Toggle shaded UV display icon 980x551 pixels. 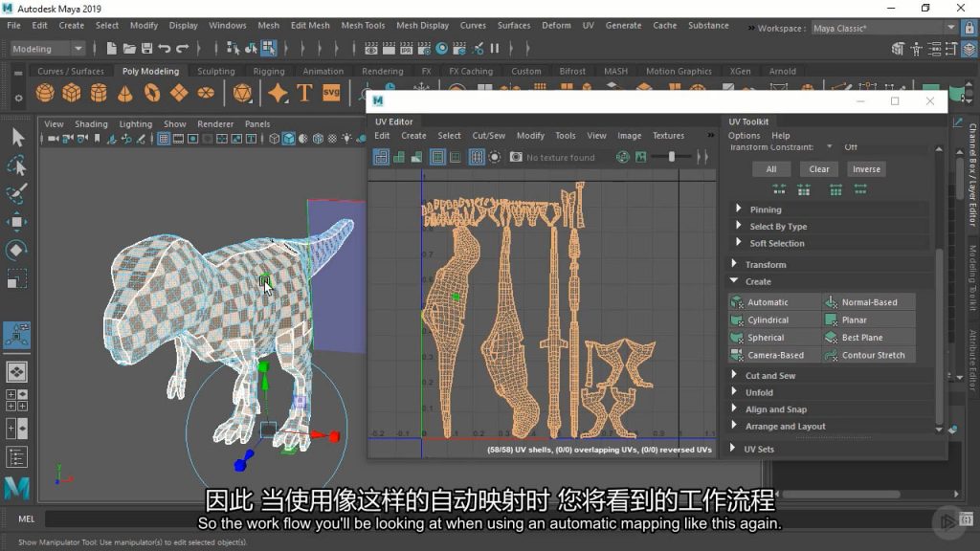click(399, 157)
